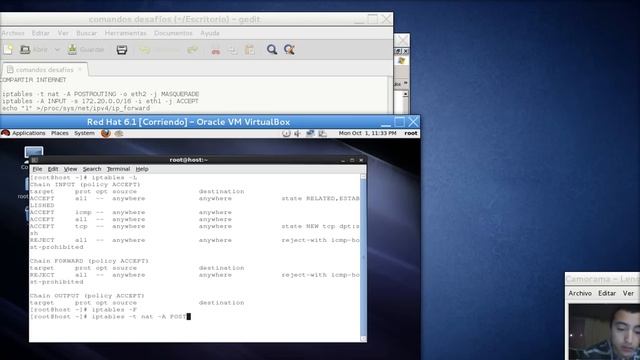Open the gedit Editar menu
640x360 pixels.
pos(40,33)
